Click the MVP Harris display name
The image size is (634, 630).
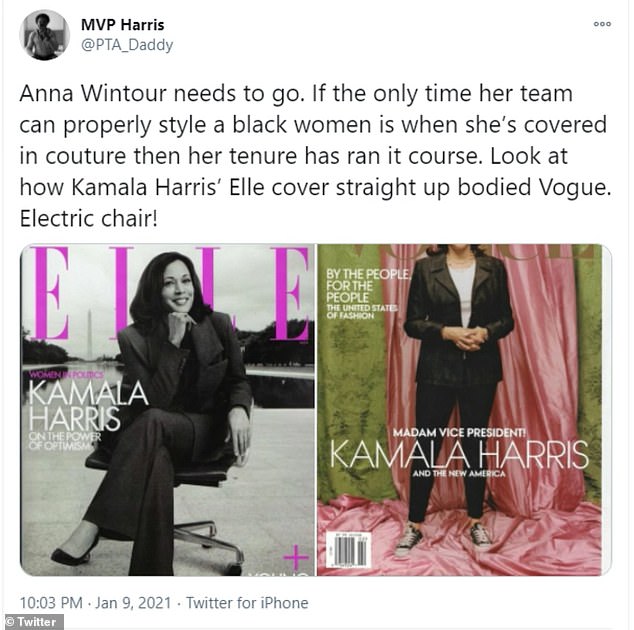[x=123, y=25]
